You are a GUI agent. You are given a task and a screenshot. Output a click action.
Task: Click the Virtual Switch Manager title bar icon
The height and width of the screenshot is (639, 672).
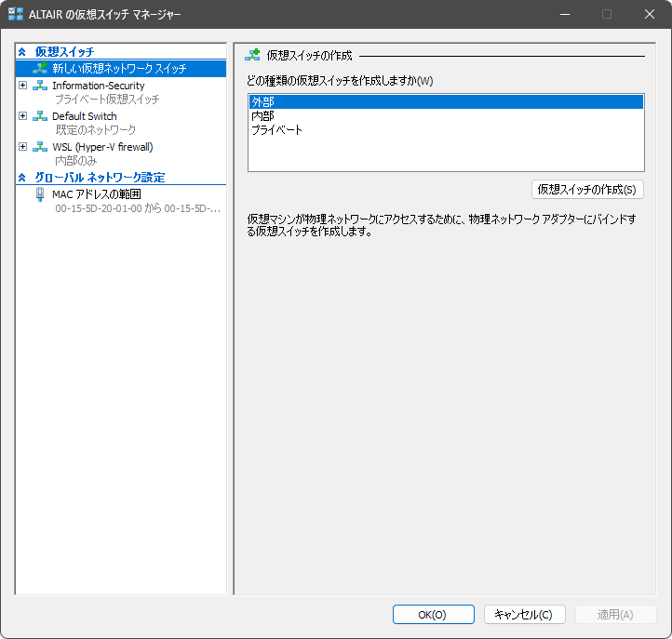pyautogui.click(x=16, y=14)
